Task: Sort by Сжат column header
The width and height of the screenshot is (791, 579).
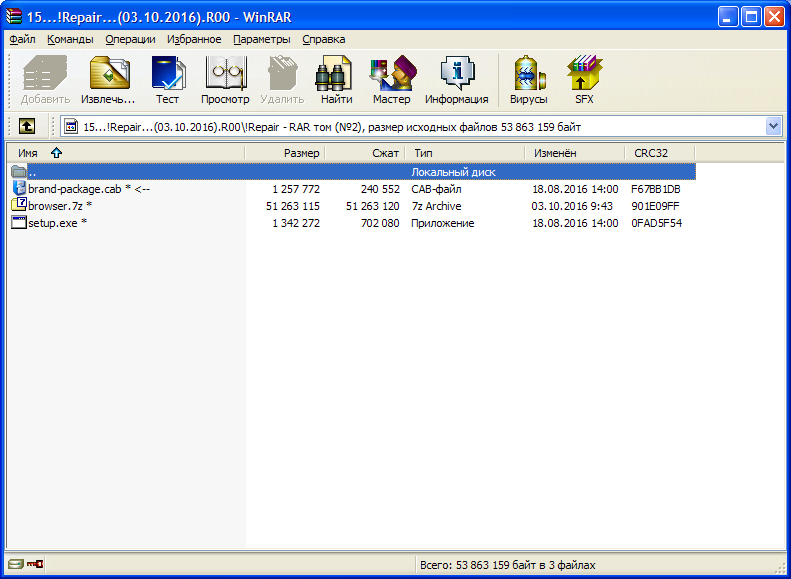Action: pos(365,153)
